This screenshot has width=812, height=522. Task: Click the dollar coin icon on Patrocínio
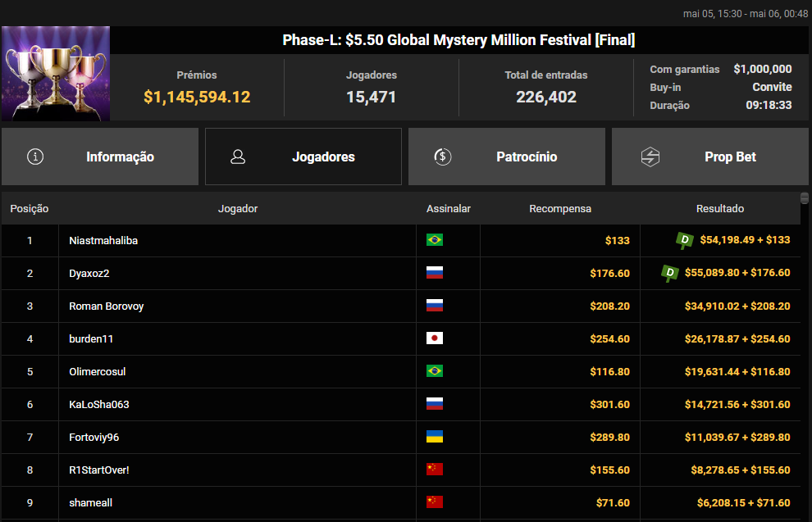(443, 157)
